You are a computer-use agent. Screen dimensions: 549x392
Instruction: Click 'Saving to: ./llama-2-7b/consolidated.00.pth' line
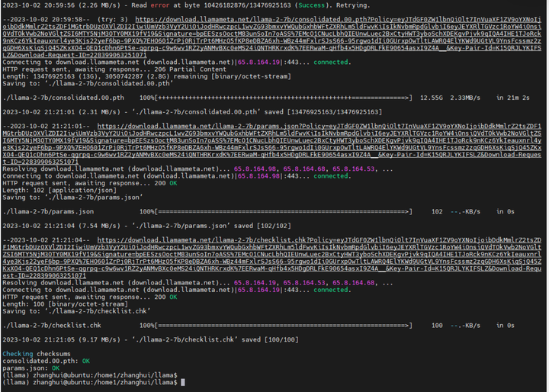88,84
